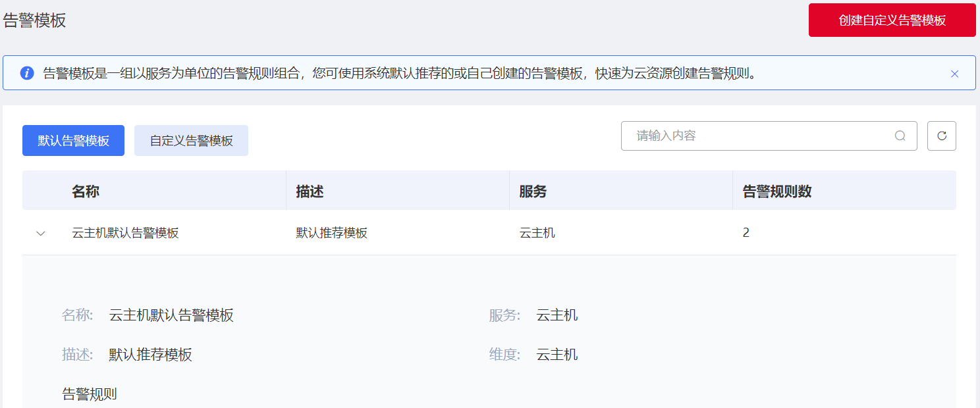Click the 告警规则数 column header
The height and width of the screenshot is (408, 980).
pos(777,191)
